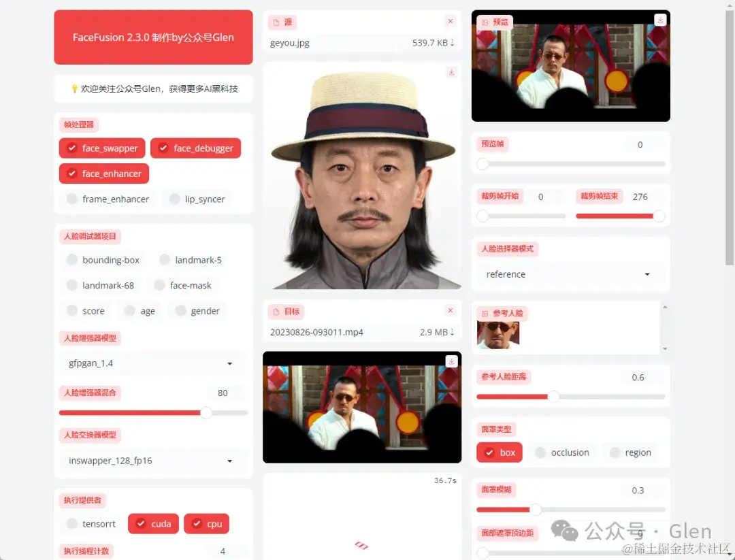
Task: Enable the lip_syncer processor
Action: click(197, 199)
